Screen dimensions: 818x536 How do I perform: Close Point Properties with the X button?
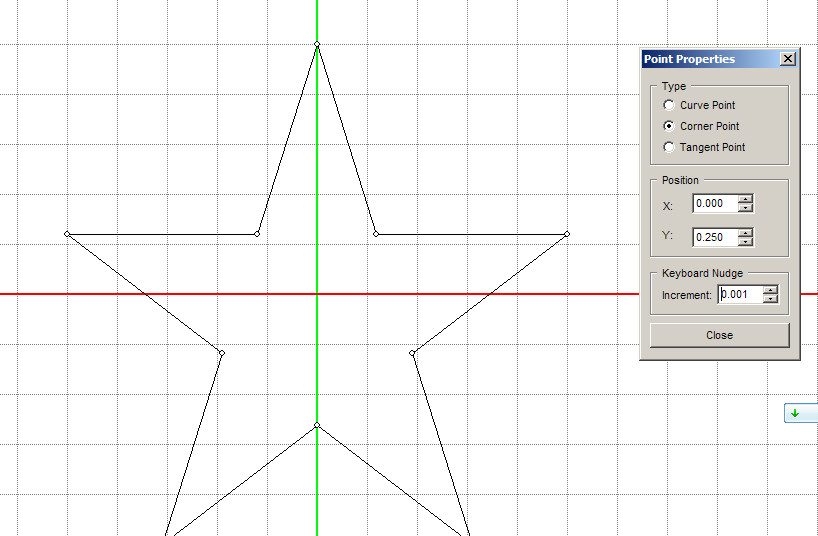click(x=788, y=58)
